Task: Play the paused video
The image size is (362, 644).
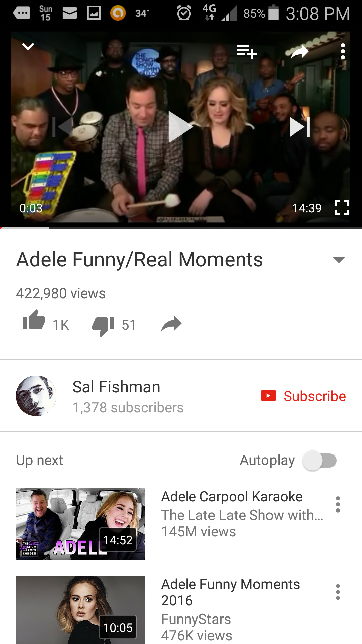Action: [181, 127]
